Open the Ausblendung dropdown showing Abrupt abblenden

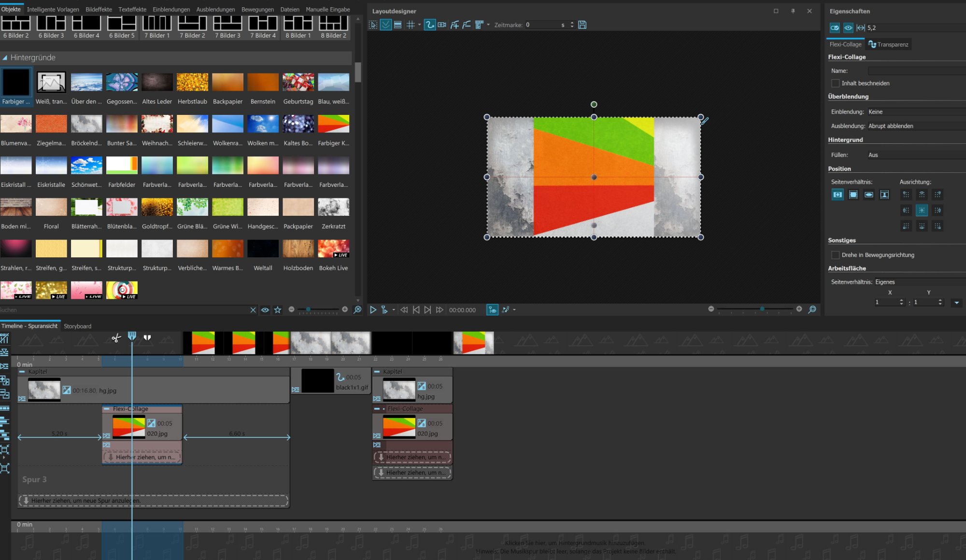[x=915, y=126]
